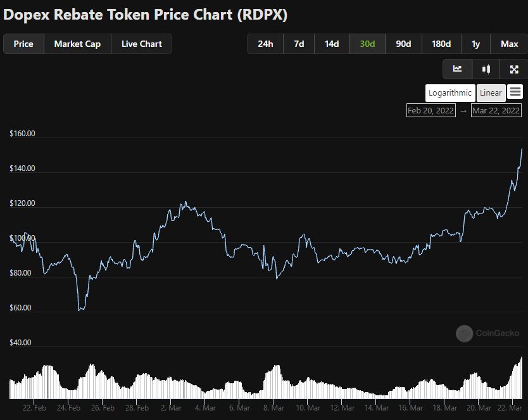
Task: Click the 6. Mar date label
Action: 239,408
